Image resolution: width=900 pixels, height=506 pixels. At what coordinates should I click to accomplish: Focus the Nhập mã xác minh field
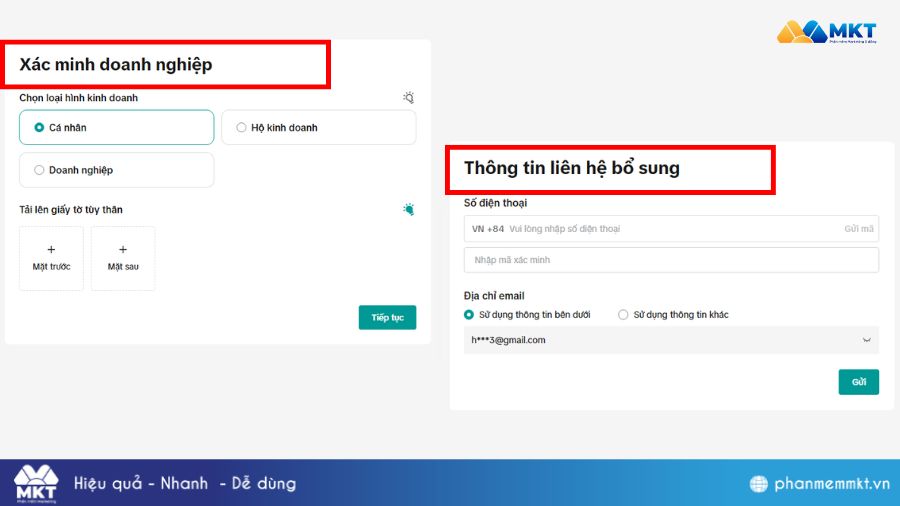(671, 260)
